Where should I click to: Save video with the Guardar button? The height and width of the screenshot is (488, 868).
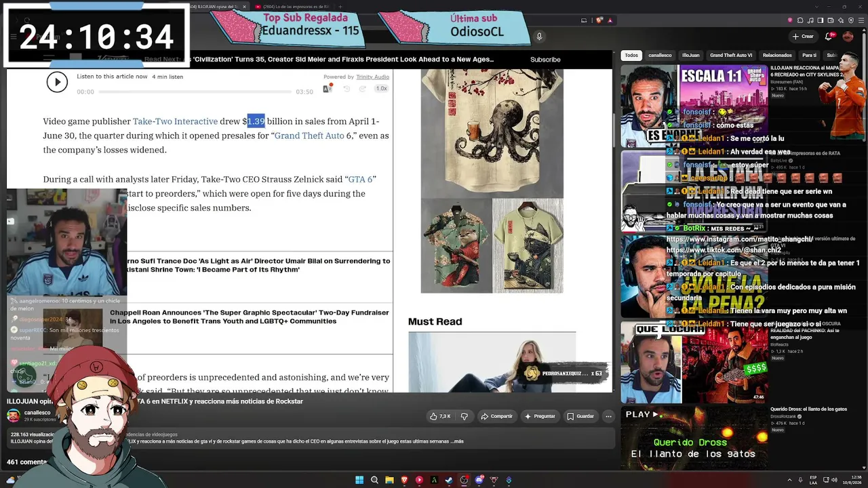click(x=580, y=416)
